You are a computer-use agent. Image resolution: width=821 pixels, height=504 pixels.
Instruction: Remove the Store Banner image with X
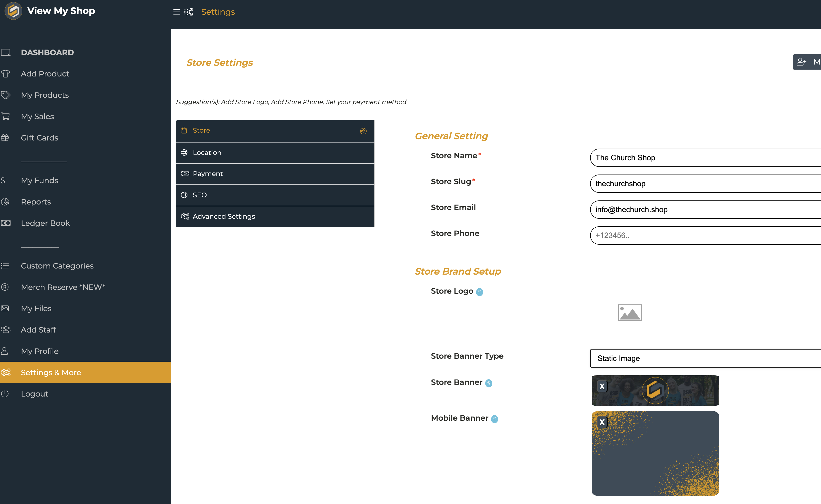602,386
